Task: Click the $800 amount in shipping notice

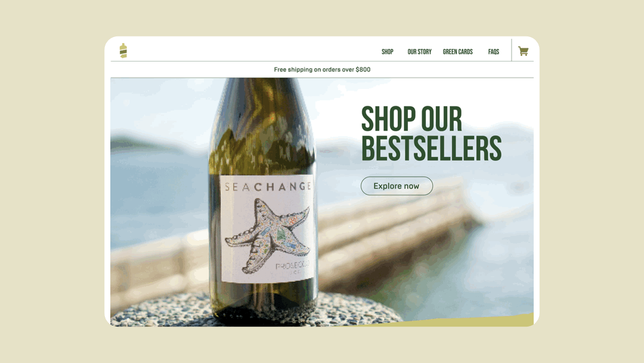Action: click(363, 69)
